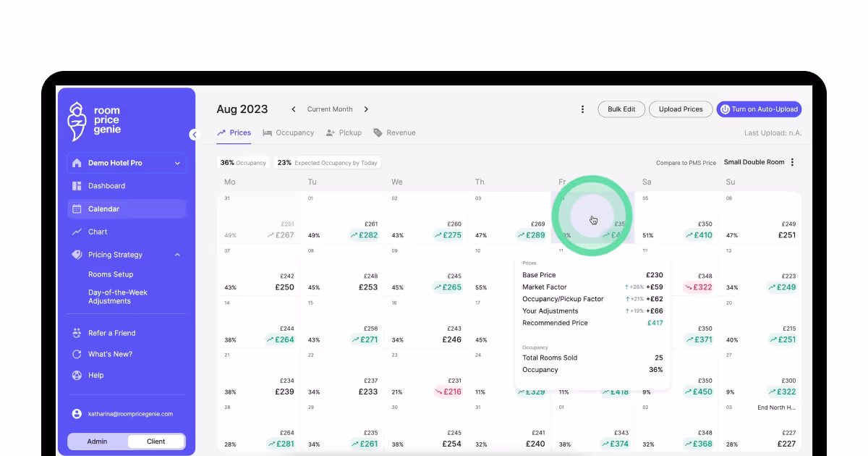
Task: Click the £282 price on day 01
Action: [x=364, y=235]
